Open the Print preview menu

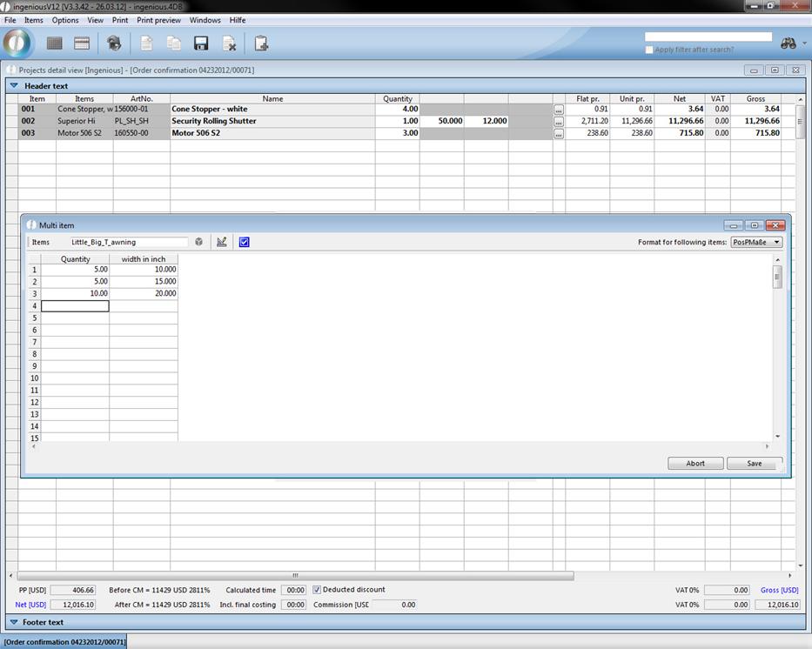click(158, 20)
